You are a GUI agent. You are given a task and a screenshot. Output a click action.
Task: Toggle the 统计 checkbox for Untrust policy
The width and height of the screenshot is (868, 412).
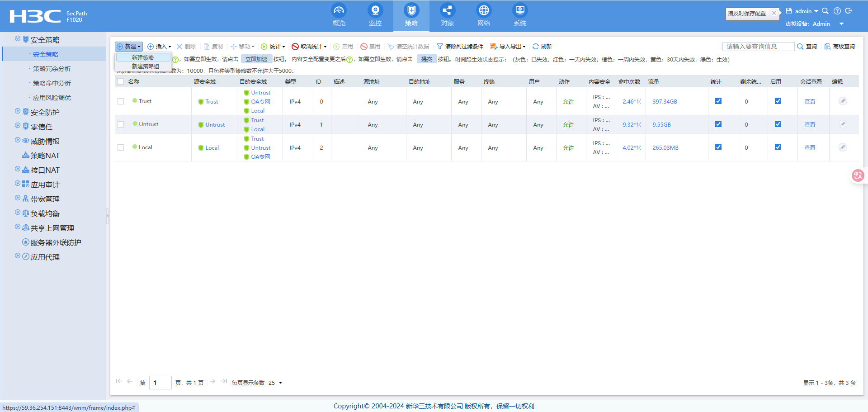pyautogui.click(x=718, y=124)
